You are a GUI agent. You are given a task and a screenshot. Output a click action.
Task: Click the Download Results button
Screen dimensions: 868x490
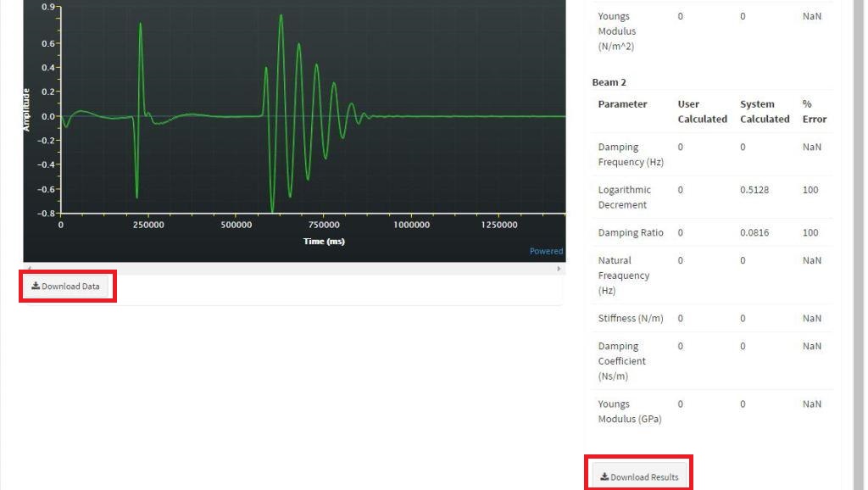(x=639, y=476)
